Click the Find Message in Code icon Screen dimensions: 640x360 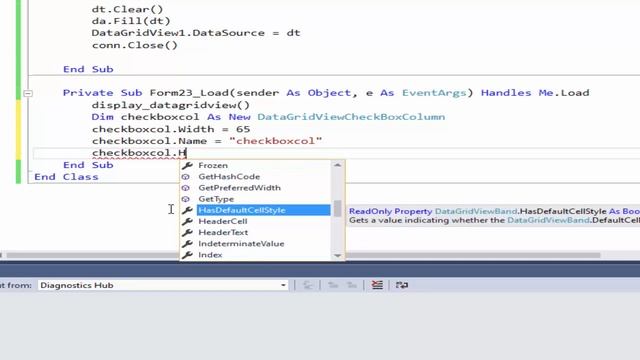click(307, 285)
